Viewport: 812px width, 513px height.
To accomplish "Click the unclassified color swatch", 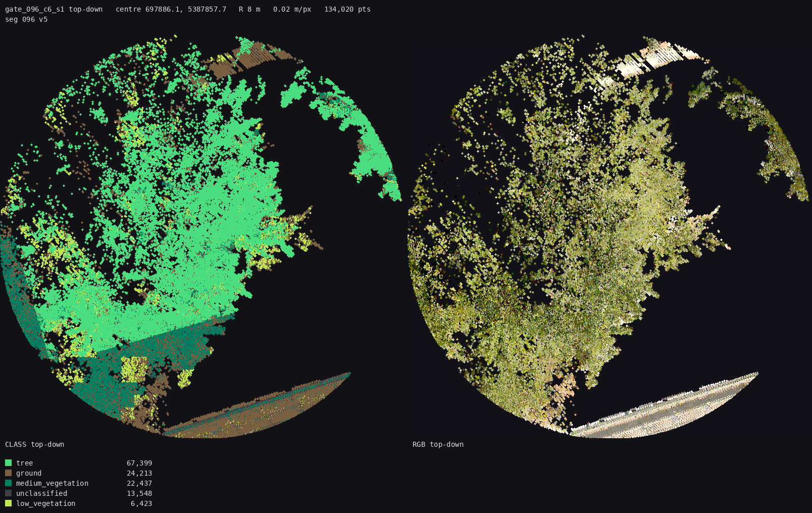I will (x=8, y=493).
